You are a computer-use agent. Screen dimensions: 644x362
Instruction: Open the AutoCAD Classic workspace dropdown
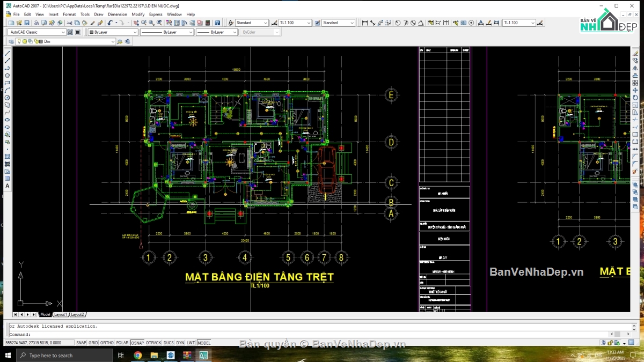(x=37, y=32)
